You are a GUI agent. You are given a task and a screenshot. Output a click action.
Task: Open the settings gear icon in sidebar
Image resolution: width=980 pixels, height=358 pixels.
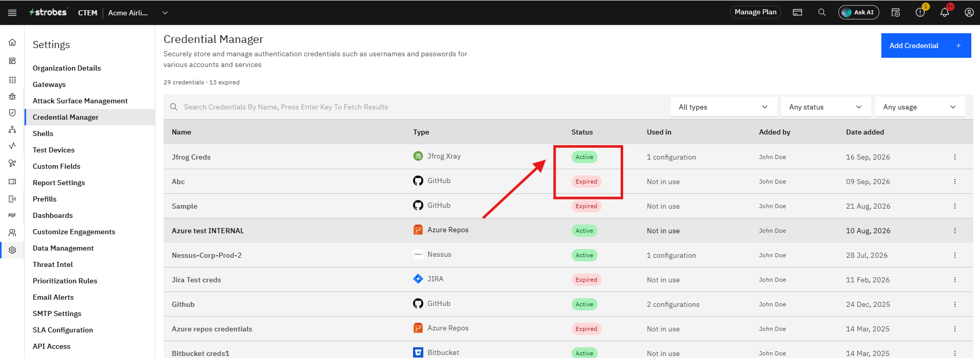tap(12, 250)
